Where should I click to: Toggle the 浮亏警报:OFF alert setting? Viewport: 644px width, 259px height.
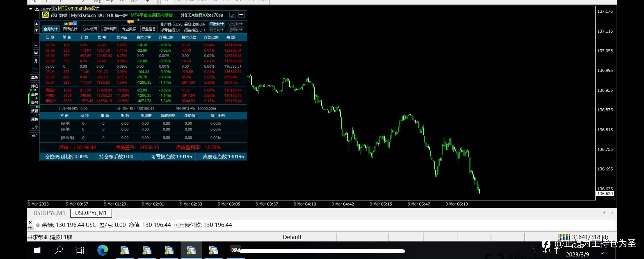pos(171,30)
